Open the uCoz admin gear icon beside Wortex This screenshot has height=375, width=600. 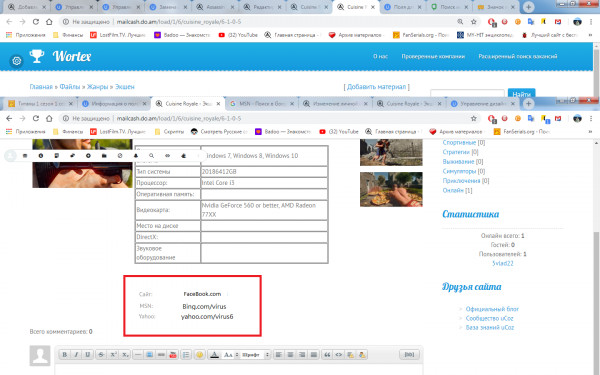click(x=16, y=60)
